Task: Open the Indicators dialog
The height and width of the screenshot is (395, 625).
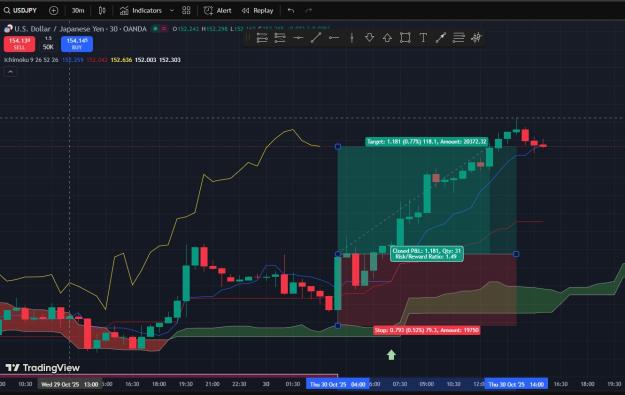Action: point(141,11)
